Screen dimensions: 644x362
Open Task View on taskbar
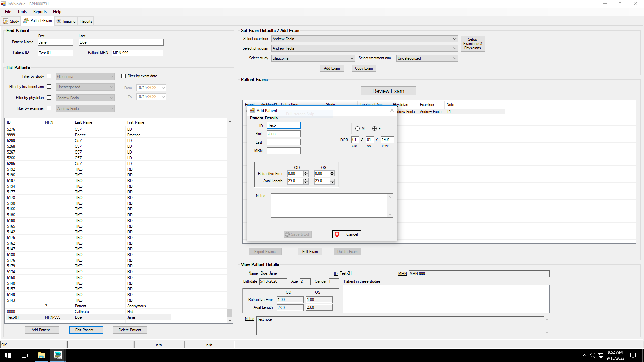pyautogui.click(x=24, y=355)
